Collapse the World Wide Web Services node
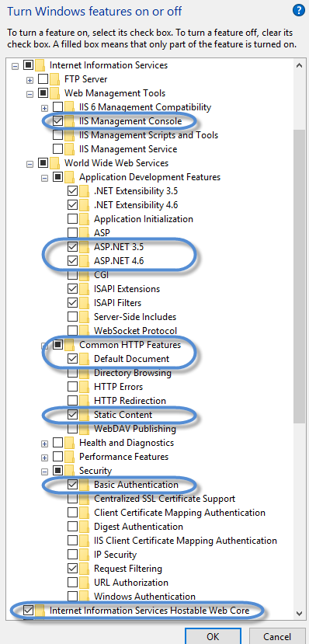 click(x=30, y=164)
